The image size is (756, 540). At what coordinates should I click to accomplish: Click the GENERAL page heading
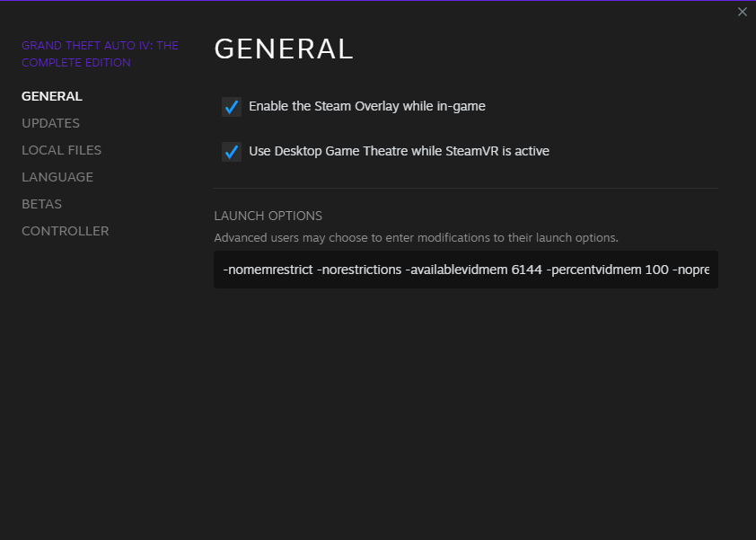(x=284, y=49)
